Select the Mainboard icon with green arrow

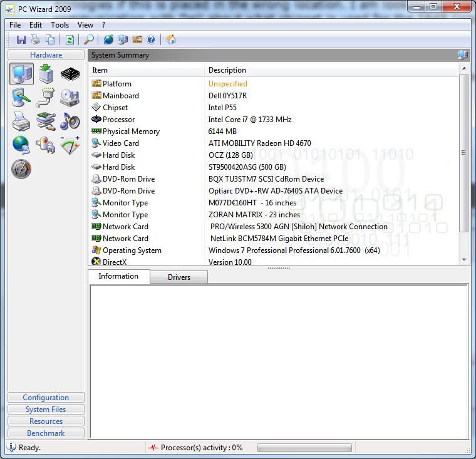pos(46,74)
